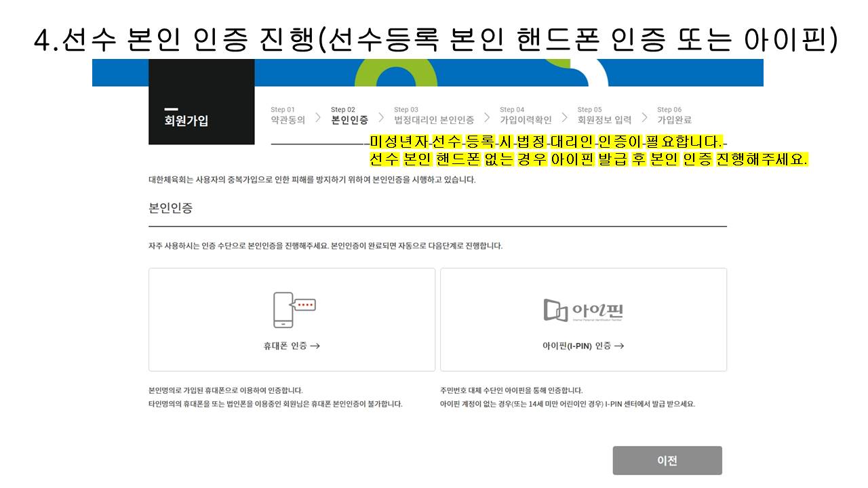
Task: Start verification via 휴대폰 인증 link
Action: pyautogui.click(x=285, y=346)
